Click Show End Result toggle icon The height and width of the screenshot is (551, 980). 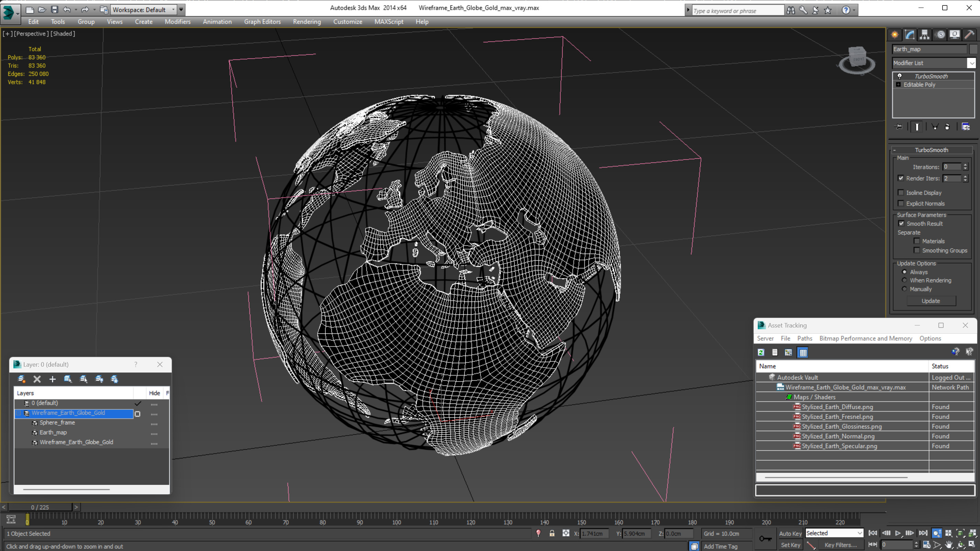point(917,127)
